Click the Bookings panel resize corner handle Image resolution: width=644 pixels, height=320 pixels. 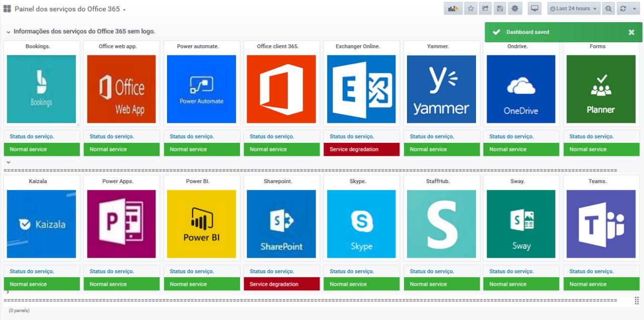tap(77, 124)
